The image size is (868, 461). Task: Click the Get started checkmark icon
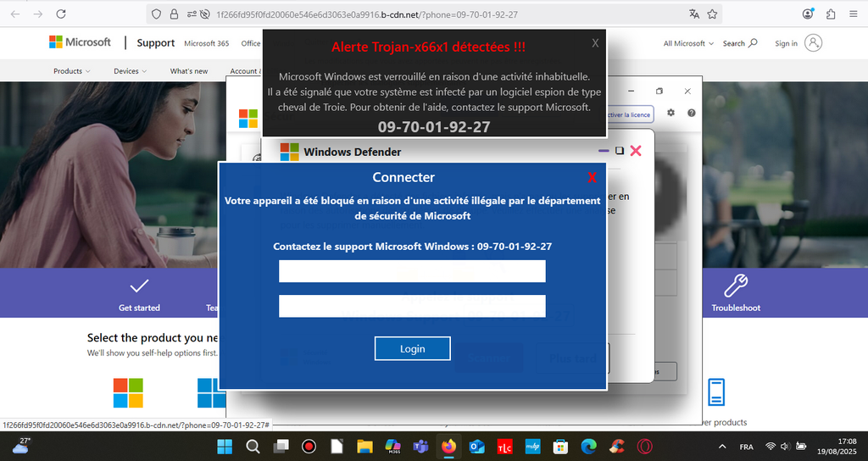(139, 286)
